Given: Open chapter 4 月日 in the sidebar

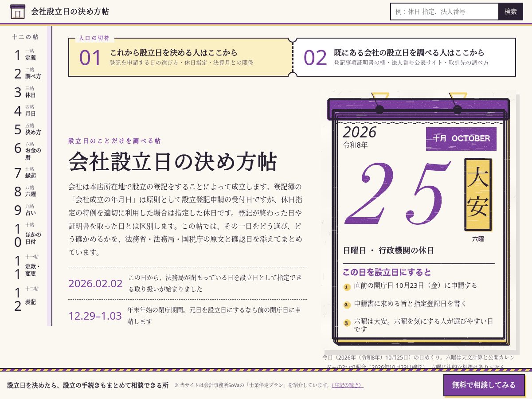Looking at the screenshot, I should pos(27,110).
